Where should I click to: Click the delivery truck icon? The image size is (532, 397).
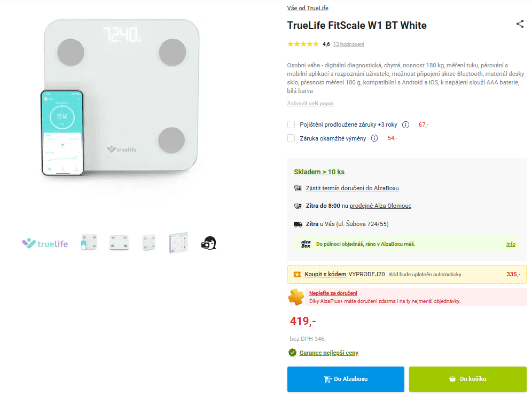[x=299, y=224]
